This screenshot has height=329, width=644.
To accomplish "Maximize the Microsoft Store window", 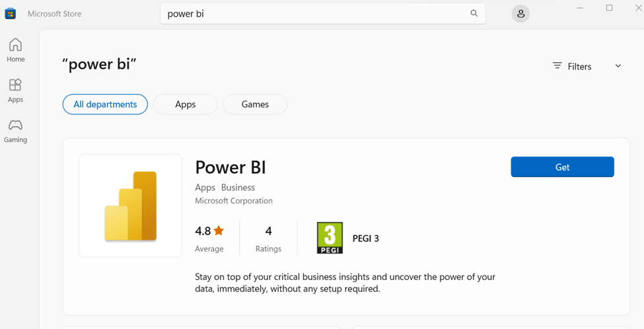I will 609,8.
